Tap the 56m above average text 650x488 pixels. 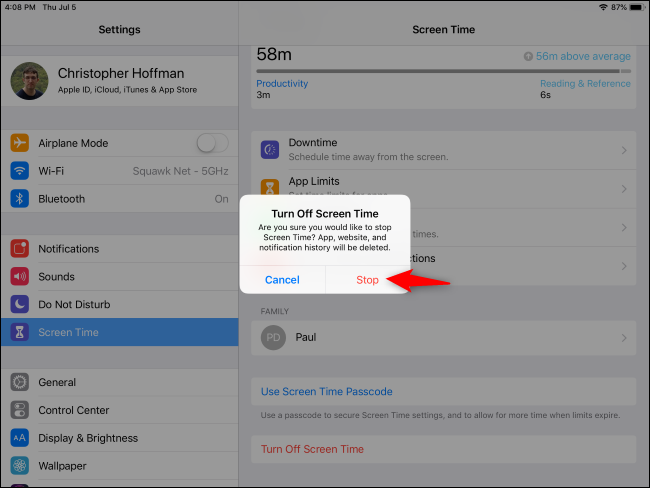click(x=583, y=56)
